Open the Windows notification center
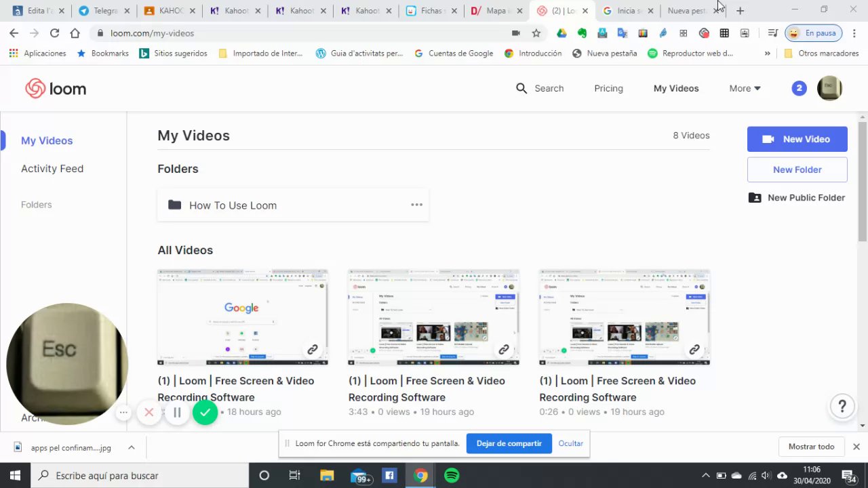 point(848,475)
